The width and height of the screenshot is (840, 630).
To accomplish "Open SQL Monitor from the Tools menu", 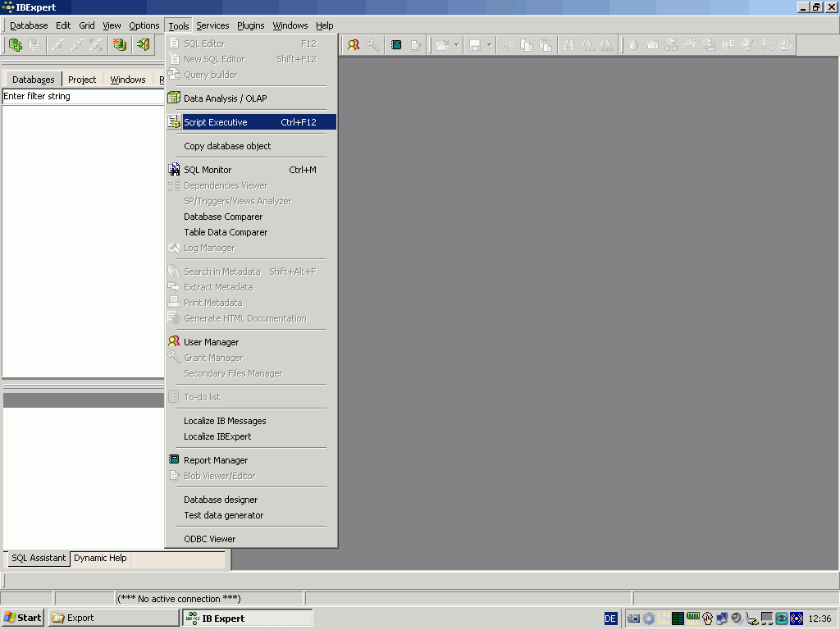I will click(251, 170).
